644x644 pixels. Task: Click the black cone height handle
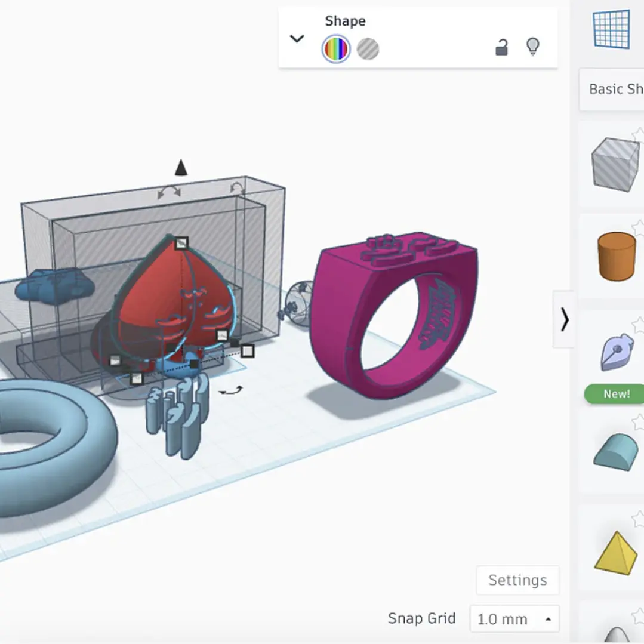pyautogui.click(x=181, y=168)
